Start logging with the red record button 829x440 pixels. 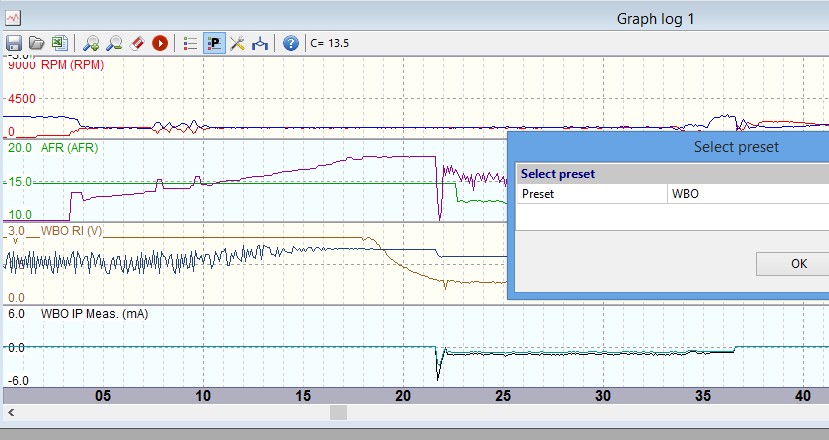(160, 43)
